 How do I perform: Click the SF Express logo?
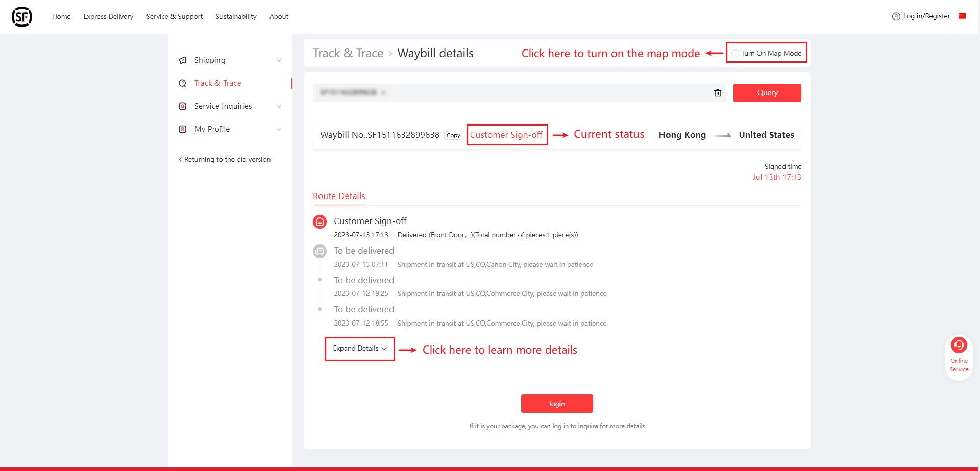tap(21, 16)
